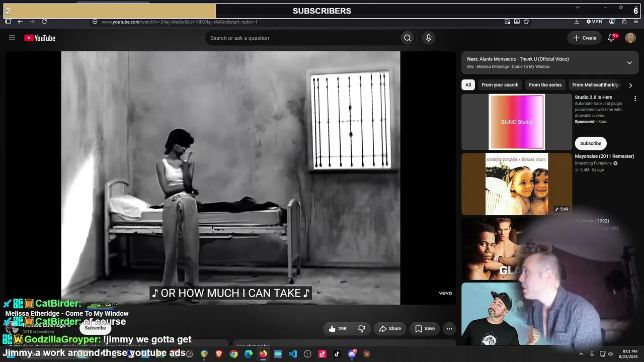Open options for the Suno sponsored ad

(x=635, y=99)
